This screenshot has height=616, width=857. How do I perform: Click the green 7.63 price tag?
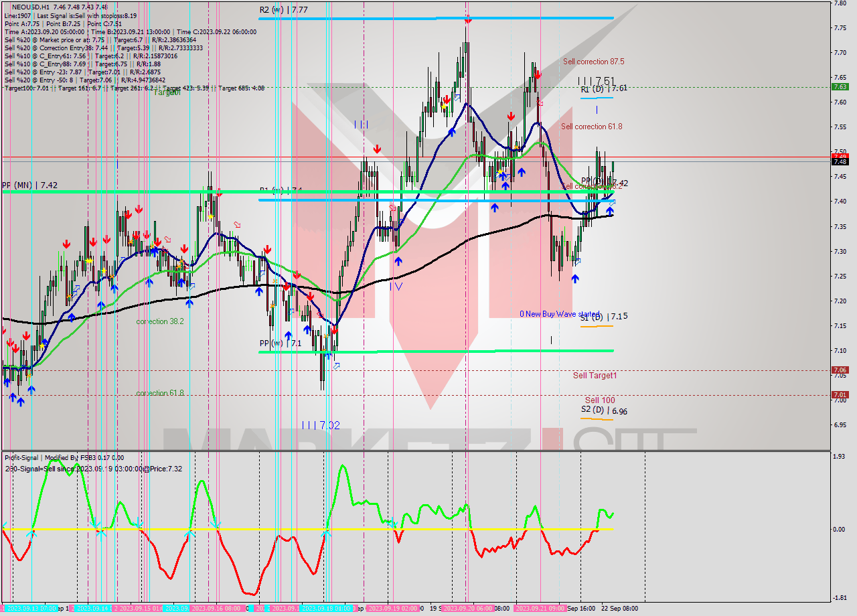(x=840, y=86)
